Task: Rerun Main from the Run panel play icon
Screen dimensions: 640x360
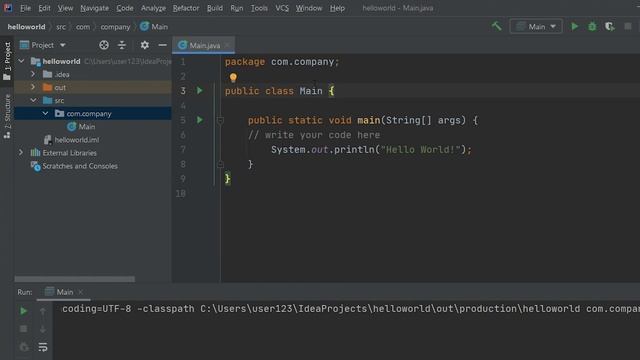Action: (24, 311)
